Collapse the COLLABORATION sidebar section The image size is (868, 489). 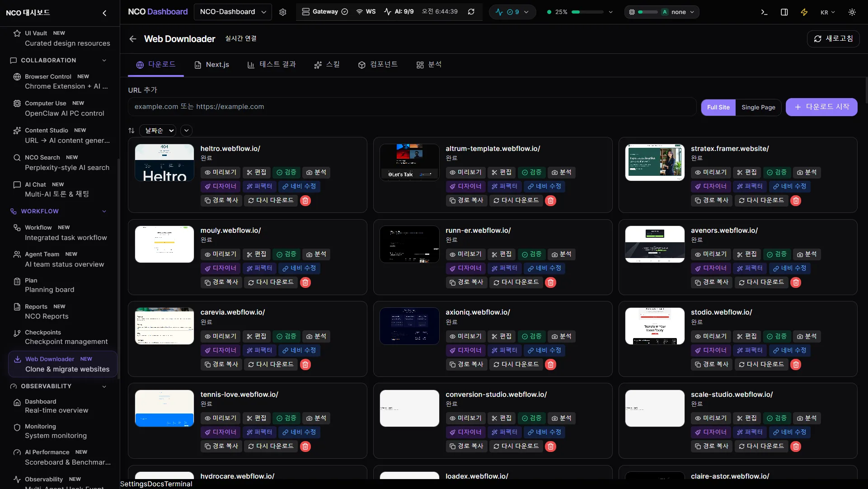104,61
